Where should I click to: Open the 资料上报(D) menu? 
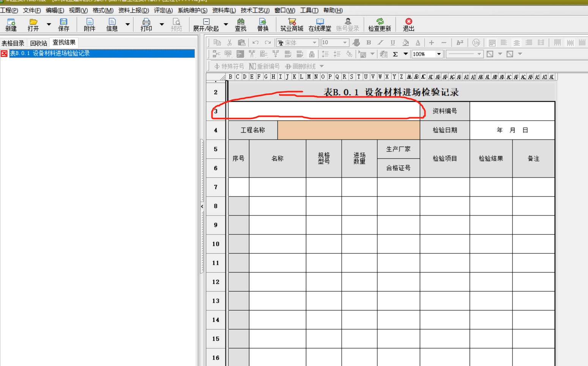point(134,10)
